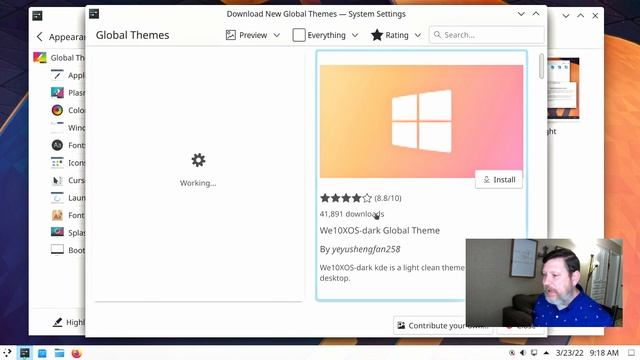Open Font Management icon in sidebar
Viewport: 640px width, 360px height.
(57, 215)
